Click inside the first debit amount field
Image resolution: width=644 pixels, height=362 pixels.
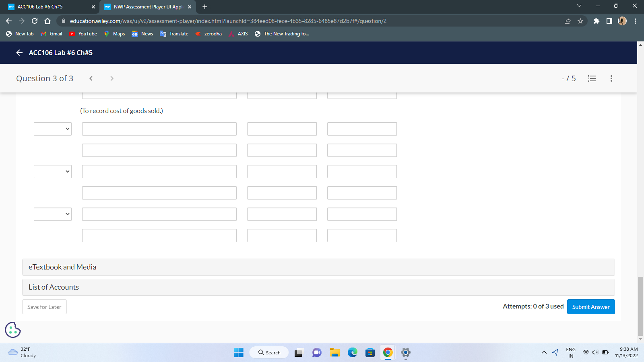(x=281, y=129)
